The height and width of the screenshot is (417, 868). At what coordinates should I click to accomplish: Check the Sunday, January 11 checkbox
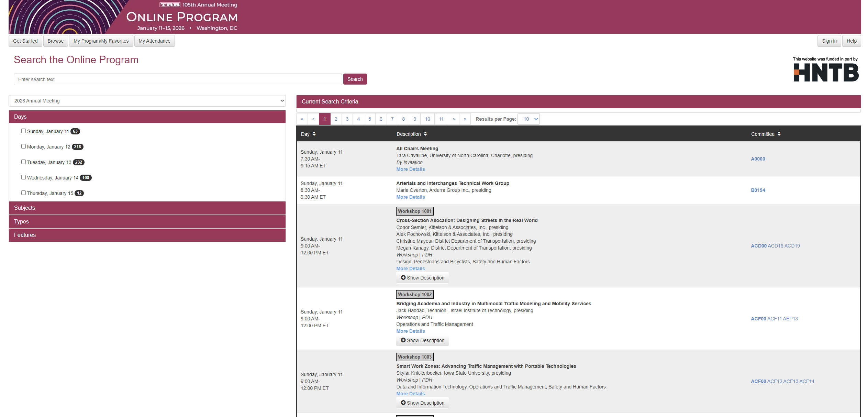pyautogui.click(x=23, y=131)
